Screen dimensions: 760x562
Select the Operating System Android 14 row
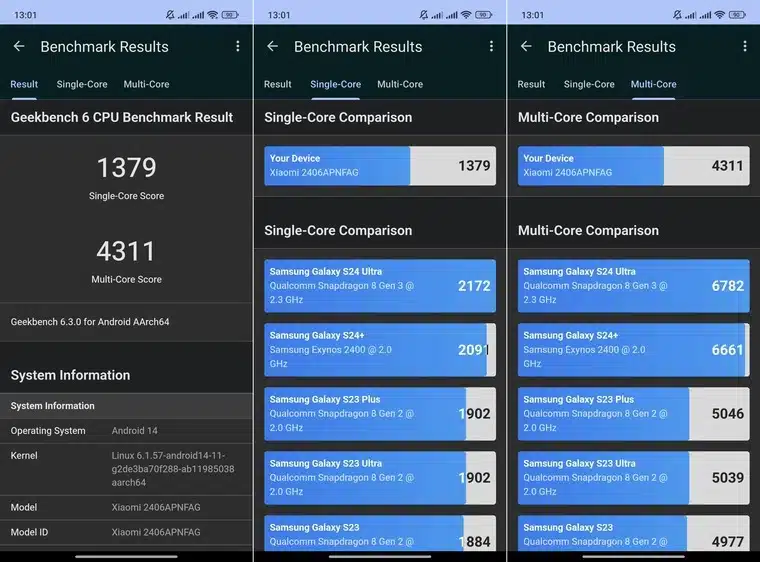tap(127, 431)
